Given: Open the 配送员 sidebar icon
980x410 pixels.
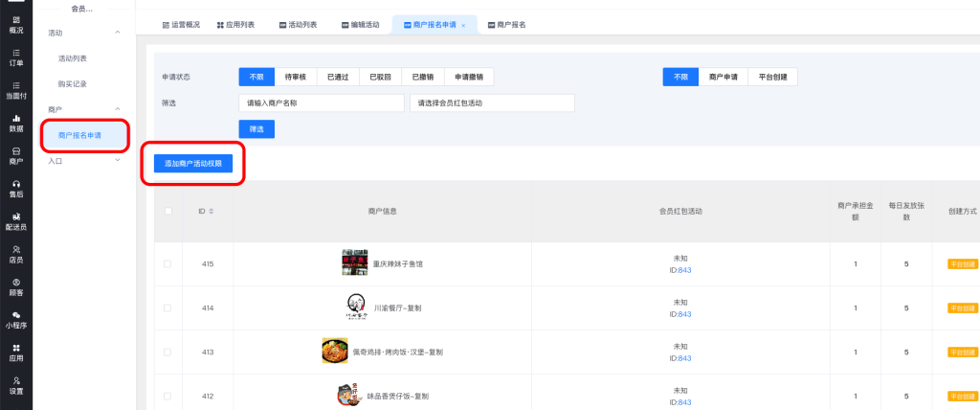Looking at the screenshot, I should tap(16, 221).
